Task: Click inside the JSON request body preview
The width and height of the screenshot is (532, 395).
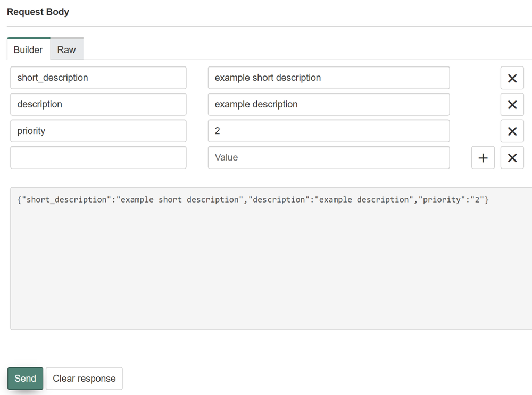Action: (x=271, y=258)
